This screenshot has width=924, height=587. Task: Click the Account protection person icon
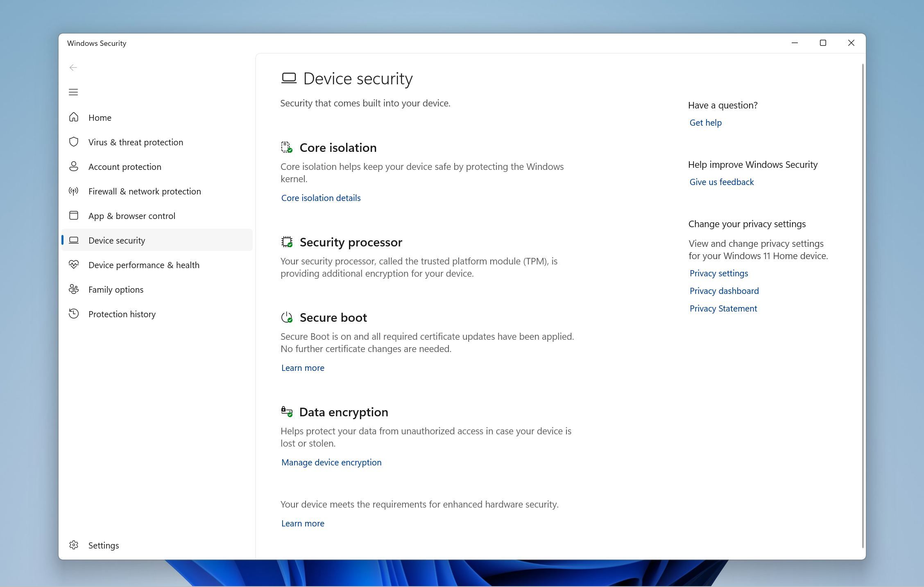pos(74,166)
